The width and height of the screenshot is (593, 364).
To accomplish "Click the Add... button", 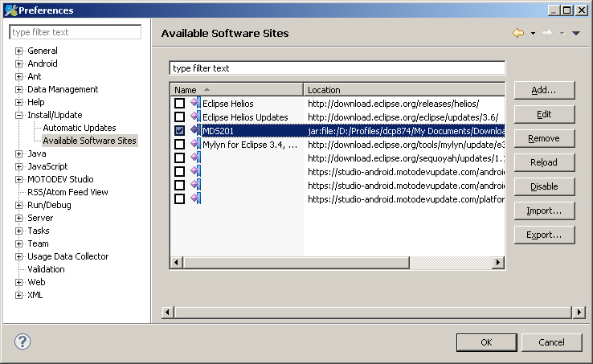I will point(544,90).
